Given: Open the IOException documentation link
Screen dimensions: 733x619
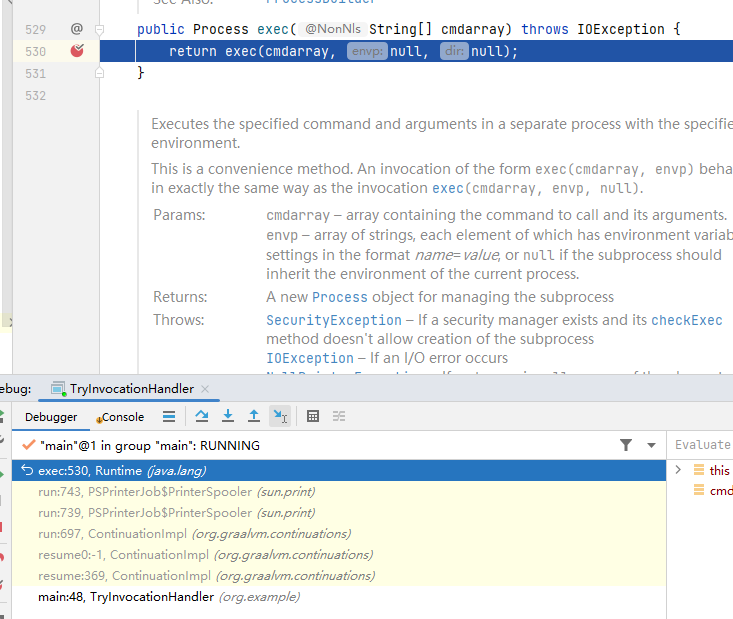Looking at the screenshot, I should click(310, 358).
